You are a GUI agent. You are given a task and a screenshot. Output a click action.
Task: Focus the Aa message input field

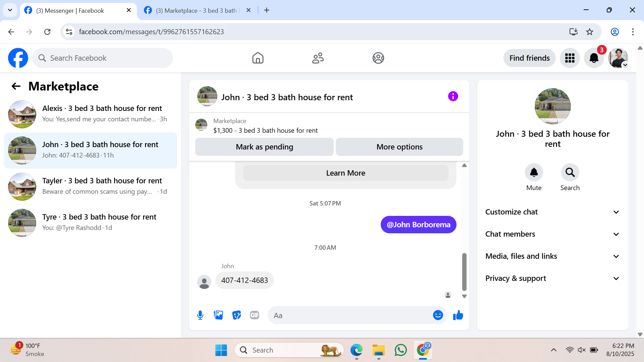coord(351,315)
